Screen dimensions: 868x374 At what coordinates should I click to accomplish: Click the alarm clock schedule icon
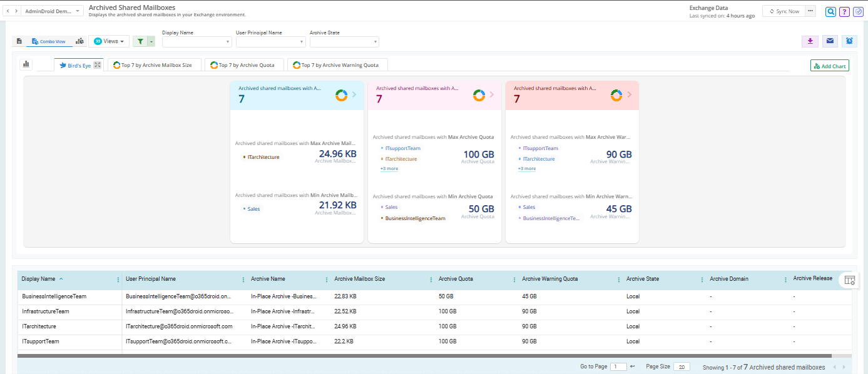(849, 41)
